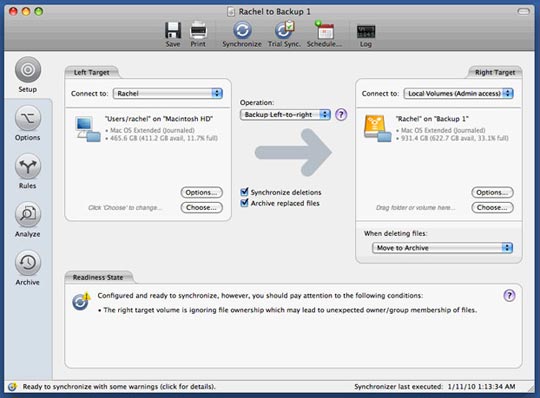The width and height of the screenshot is (540, 398).
Task: Click the "Users/rachel" on "Macintosh HD" text
Action: [159, 119]
